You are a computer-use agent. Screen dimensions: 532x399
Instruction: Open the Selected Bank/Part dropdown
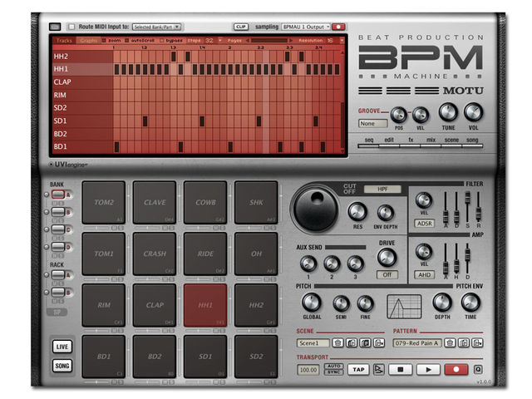[157, 27]
